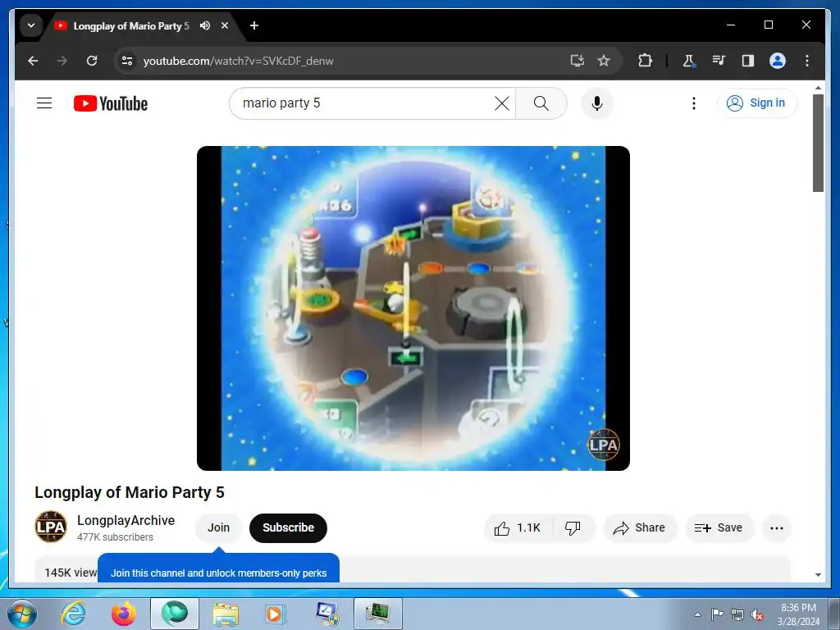Open Windows Media Player from taskbar

coord(276,614)
